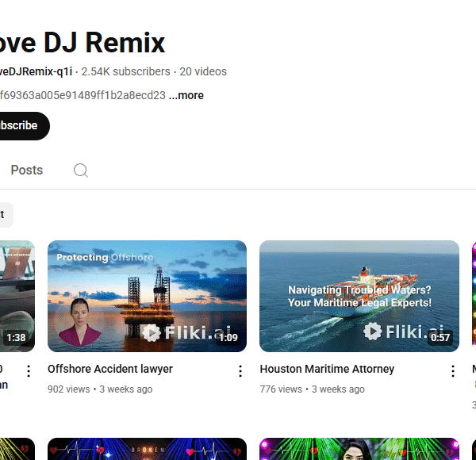The image size is (476, 460).
Task: Click the Offshore Accident lawyer title
Action: [110, 369]
